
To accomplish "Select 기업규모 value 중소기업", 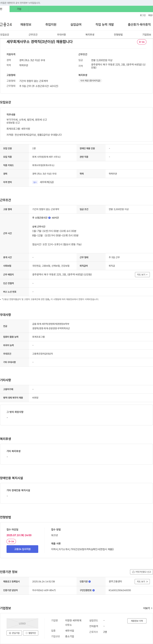I will (69, 636).
